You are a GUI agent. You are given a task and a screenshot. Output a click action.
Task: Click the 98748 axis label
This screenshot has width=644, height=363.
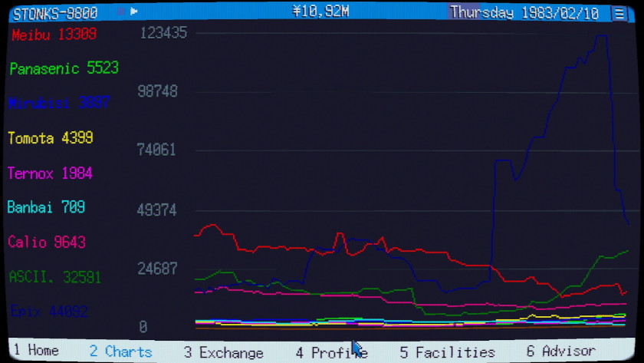click(158, 91)
